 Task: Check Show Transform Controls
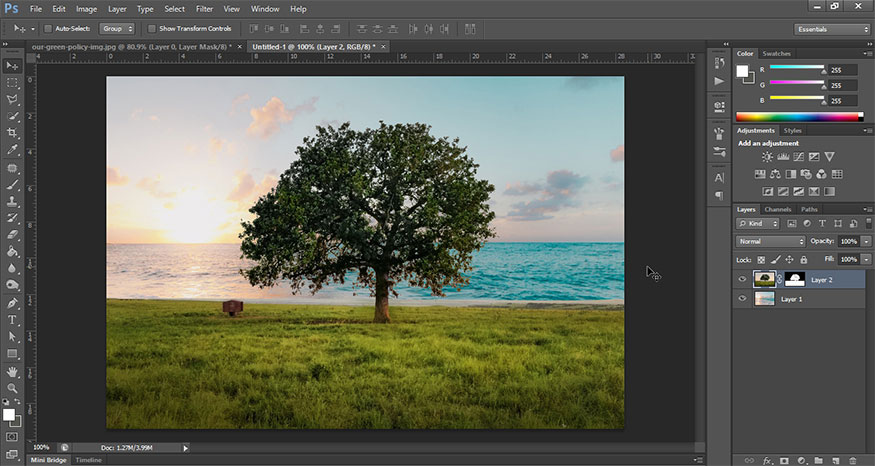tap(151, 29)
